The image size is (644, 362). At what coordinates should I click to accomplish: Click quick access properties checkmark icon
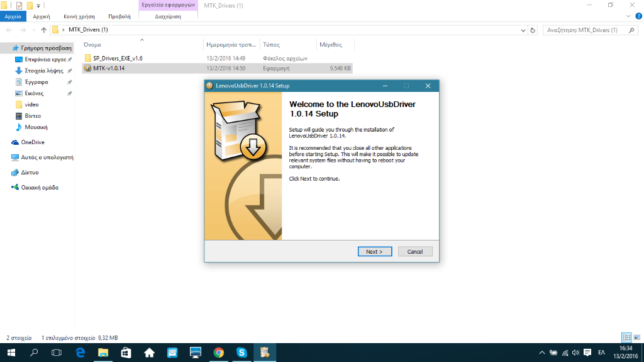(x=19, y=5)
